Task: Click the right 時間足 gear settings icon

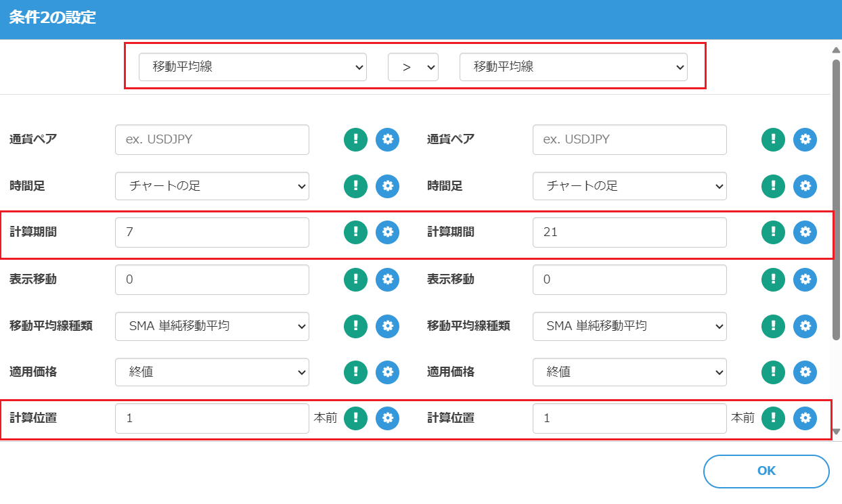Action: click(805, 186)
